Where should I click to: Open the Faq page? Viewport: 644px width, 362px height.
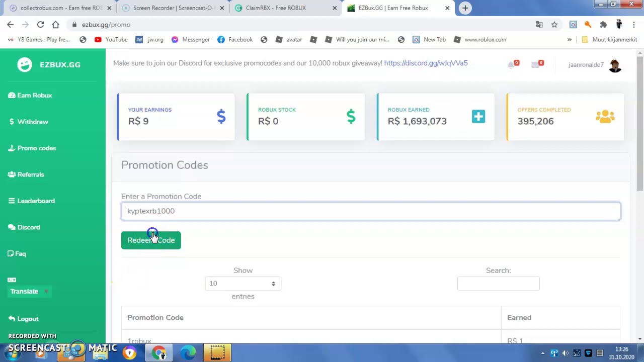(x=17, y=253)
